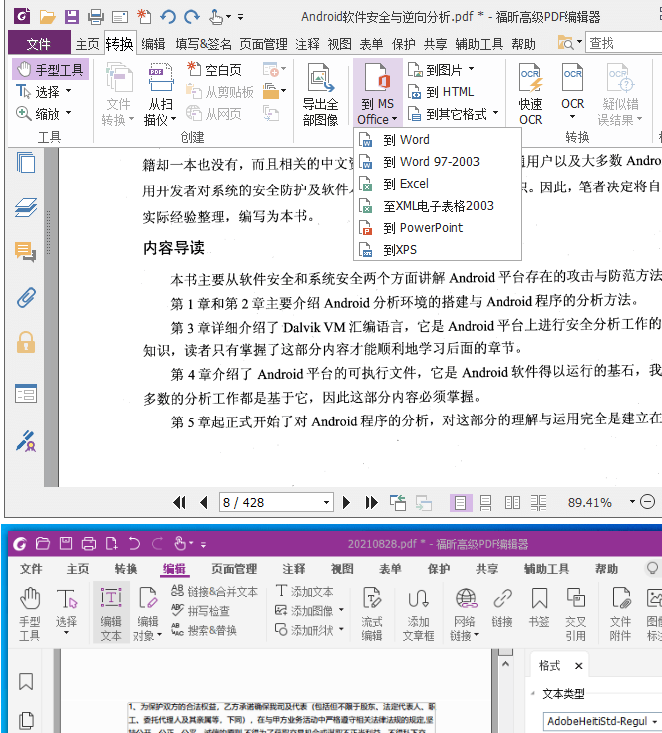
Task: Click 搜索&替换 button
Action: 204,630
